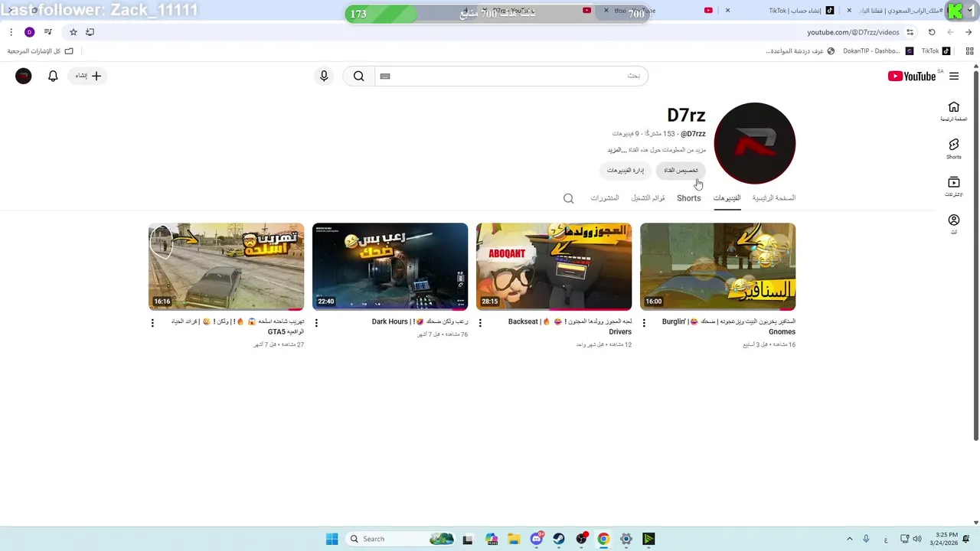The image size is (980, 551).
Task: Open the TikTok bookmark in bookmarks bar
Action: click(936, 51)
